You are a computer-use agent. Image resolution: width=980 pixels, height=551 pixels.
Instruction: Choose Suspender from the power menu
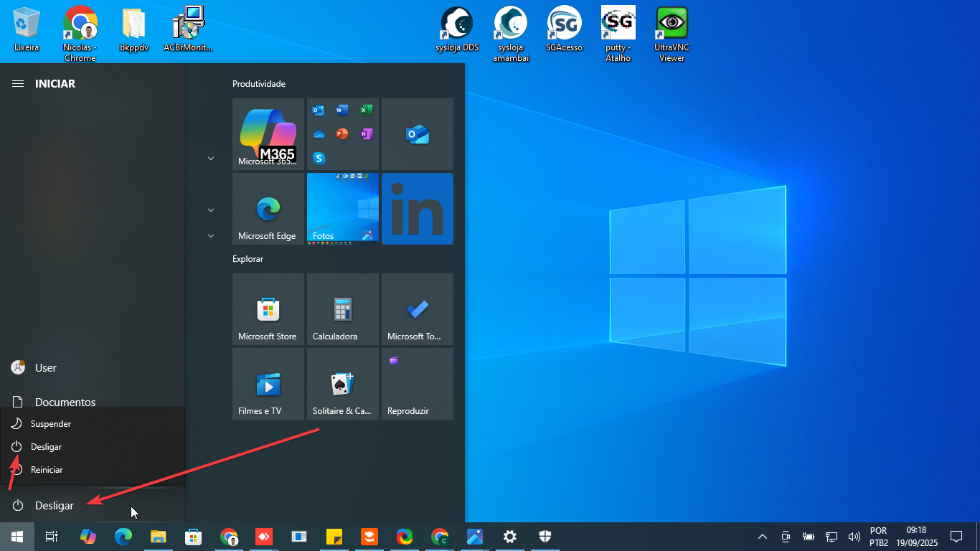(50, 424)
